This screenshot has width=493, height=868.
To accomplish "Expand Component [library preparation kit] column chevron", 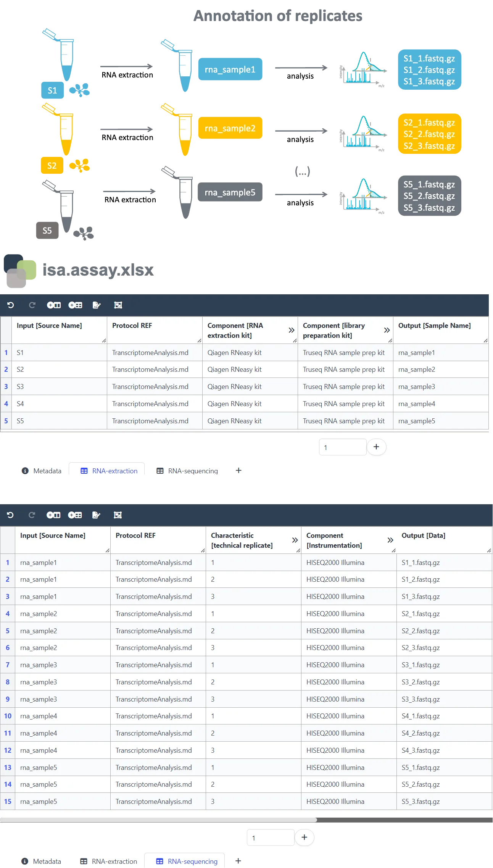I will click(x=387, y=330).
